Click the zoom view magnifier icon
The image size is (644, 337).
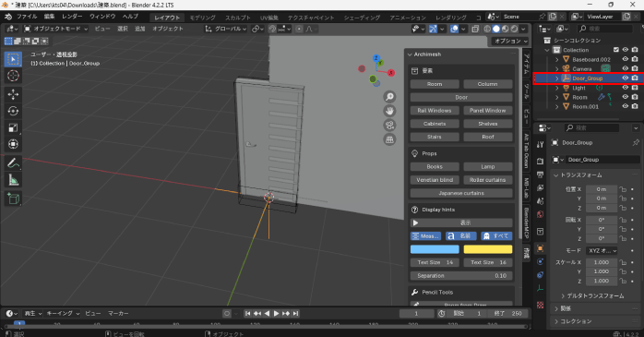[x=389, y=97]
